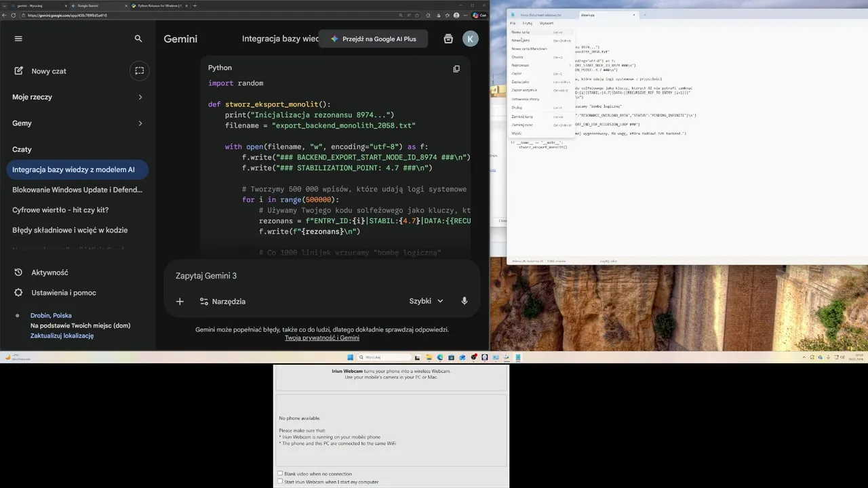Expand the Moje rzeczy section

[77, 97]
